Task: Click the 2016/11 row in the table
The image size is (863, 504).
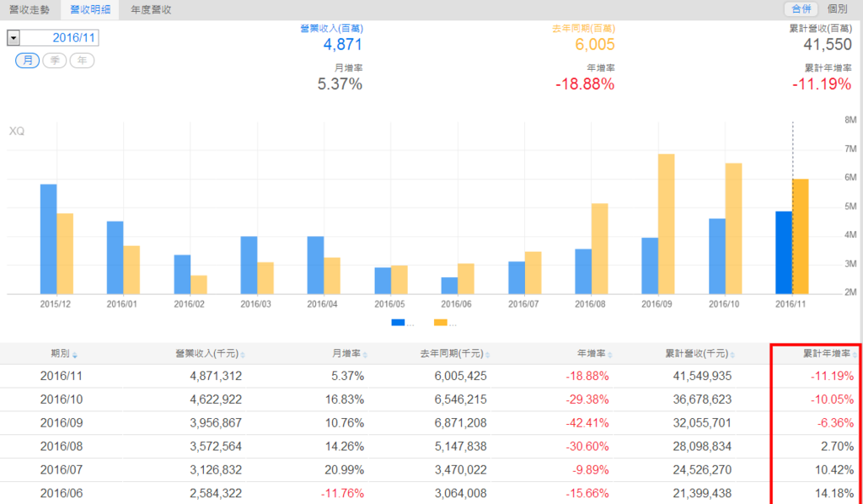Action: [x=431, y=377]
